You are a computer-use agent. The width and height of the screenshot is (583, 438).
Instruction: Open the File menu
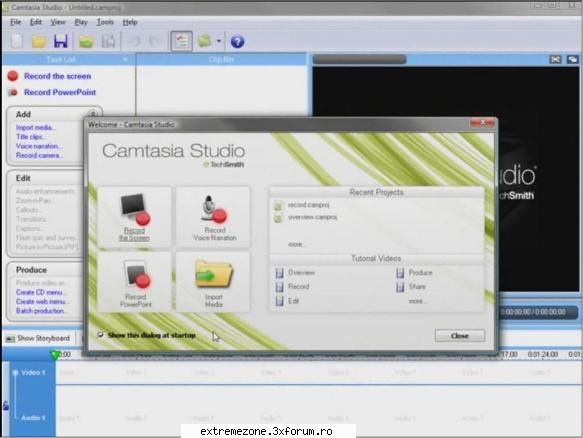(15, 22)
